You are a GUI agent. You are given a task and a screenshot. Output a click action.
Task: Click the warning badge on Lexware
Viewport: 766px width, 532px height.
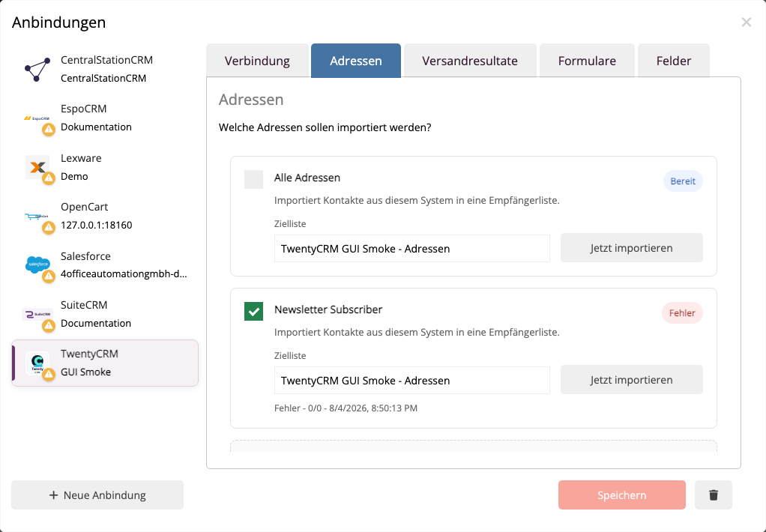(49, 178)
